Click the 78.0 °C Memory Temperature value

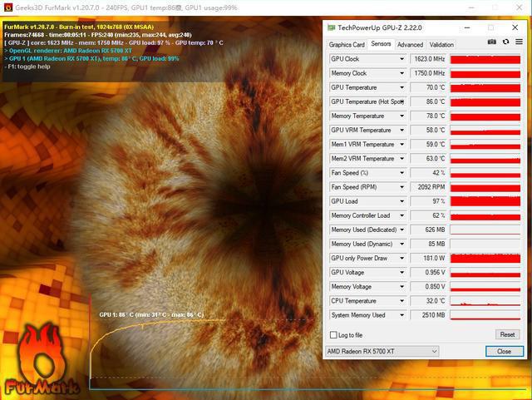tap(428, 116)
